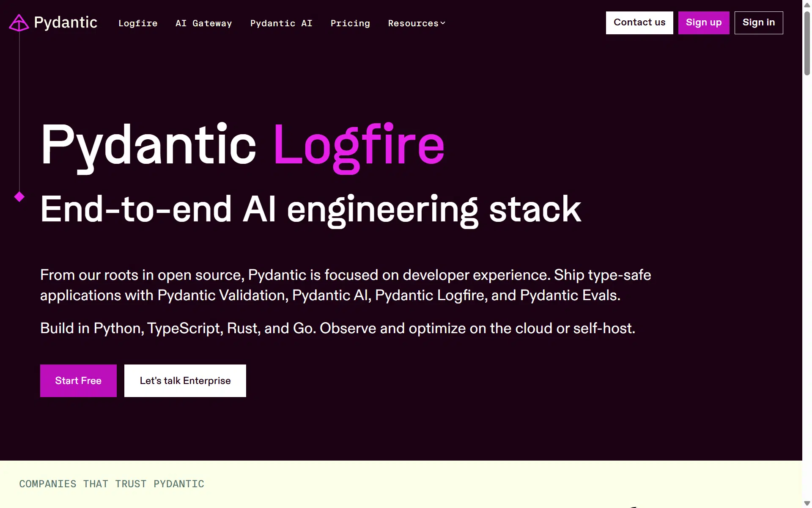Click "COMPANIES THAT TRUST PYDANTIC" label
The image size is (812, 508).
coord(112,484)
